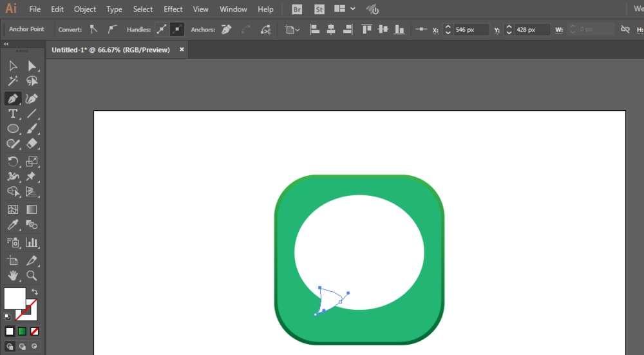644x355 pixels.
Task: Click Horizontal Align Left button
Action: click(315, 29)
